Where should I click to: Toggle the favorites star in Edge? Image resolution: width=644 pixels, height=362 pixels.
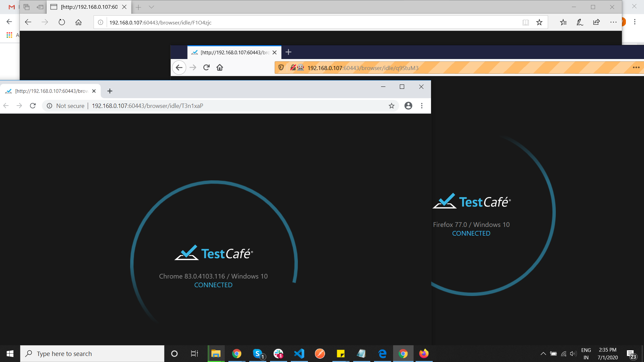[x=539, y=22]
